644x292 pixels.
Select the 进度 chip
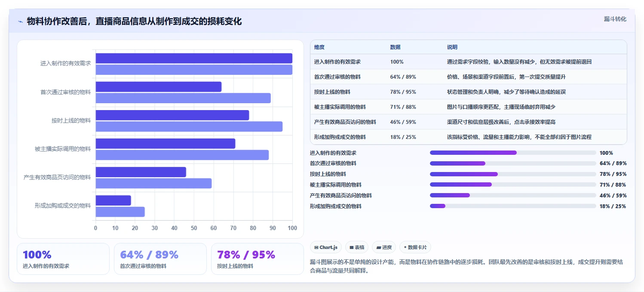click(x=384, y=247)
